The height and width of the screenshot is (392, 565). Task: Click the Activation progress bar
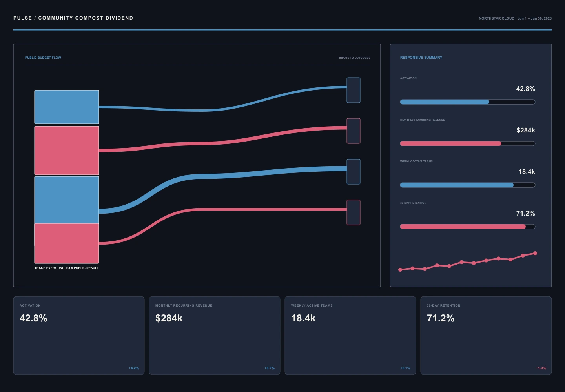coord(467,102)
